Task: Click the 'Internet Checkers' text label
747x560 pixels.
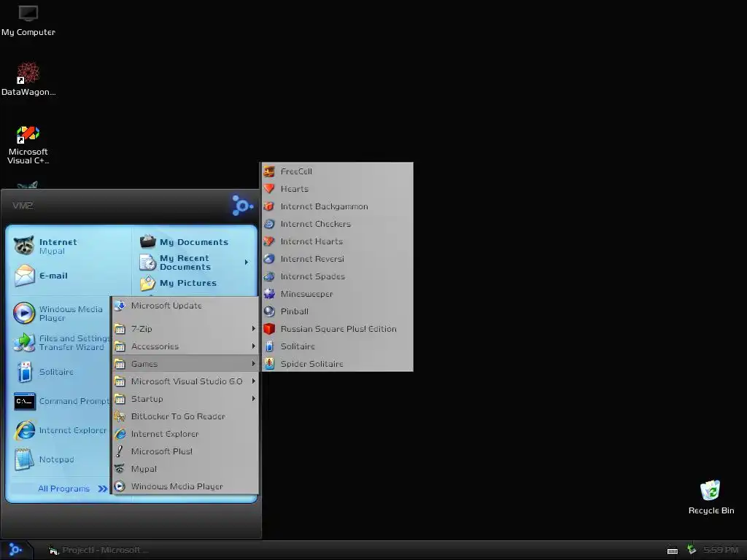Action: coord(315,224)
